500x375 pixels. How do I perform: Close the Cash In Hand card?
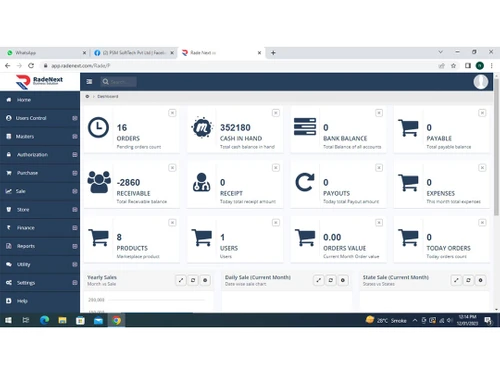click(x=276, y=113)
